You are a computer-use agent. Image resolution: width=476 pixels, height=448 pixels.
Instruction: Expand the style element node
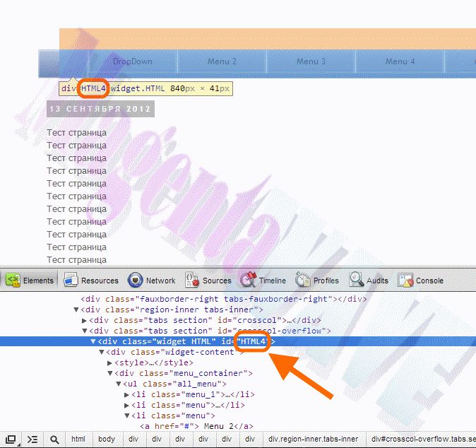tap(111, 362)
